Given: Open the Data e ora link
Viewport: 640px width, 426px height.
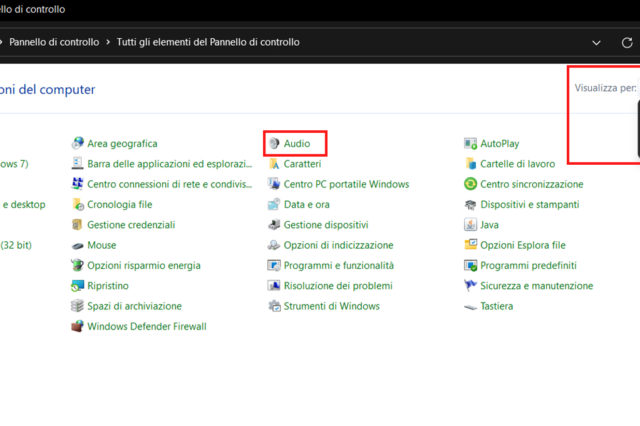Looking at the screenshot, I should (x=307, y=204).
